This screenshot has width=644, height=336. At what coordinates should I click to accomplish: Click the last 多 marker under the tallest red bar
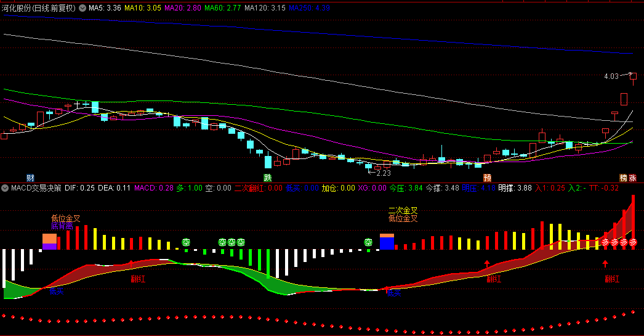click(633, 242)
